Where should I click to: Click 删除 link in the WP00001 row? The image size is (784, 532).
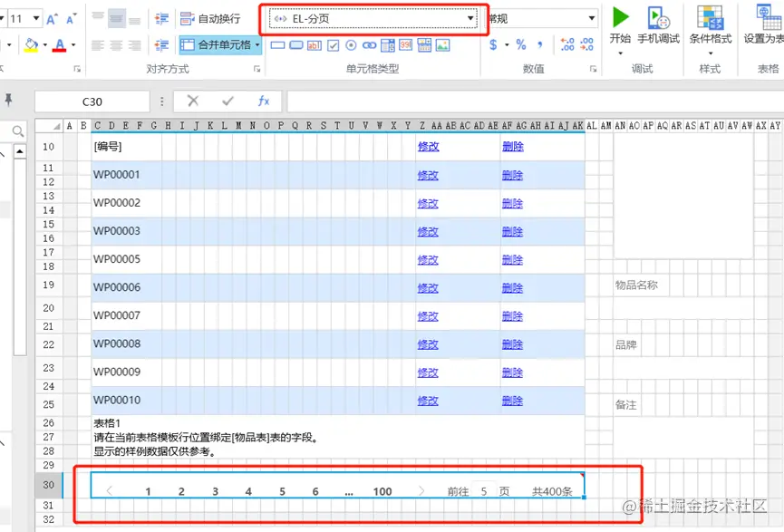pos(512,175)
